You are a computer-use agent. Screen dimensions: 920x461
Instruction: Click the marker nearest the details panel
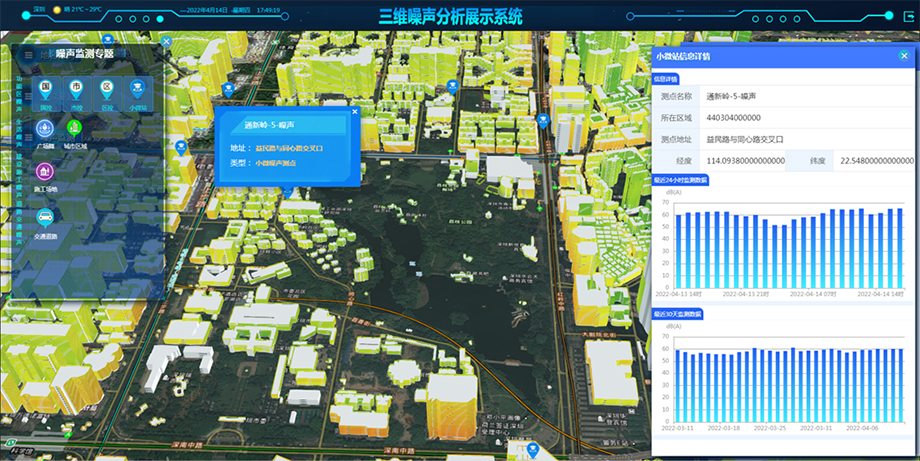pos(543,121)
